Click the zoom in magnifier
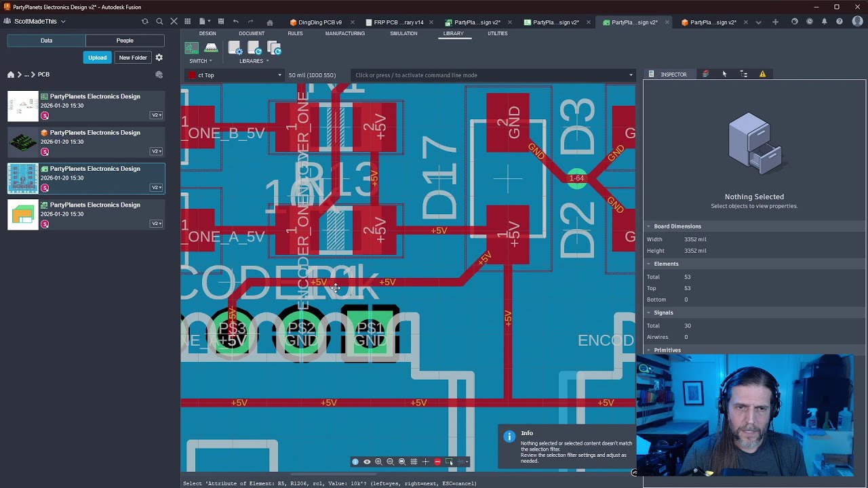The image size is (868, 488). pos(378,462)
